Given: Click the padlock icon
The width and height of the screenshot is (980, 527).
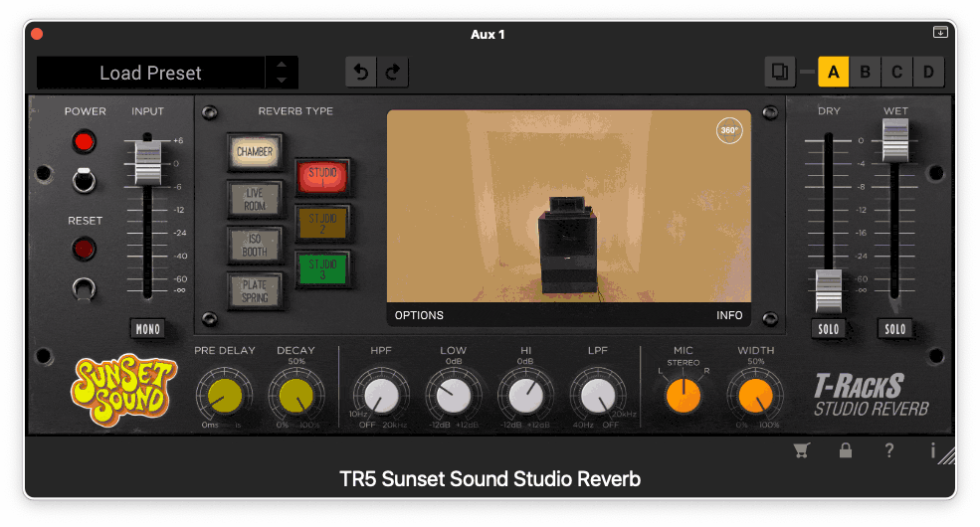Looking at the screenshot, I should point(846,450).
